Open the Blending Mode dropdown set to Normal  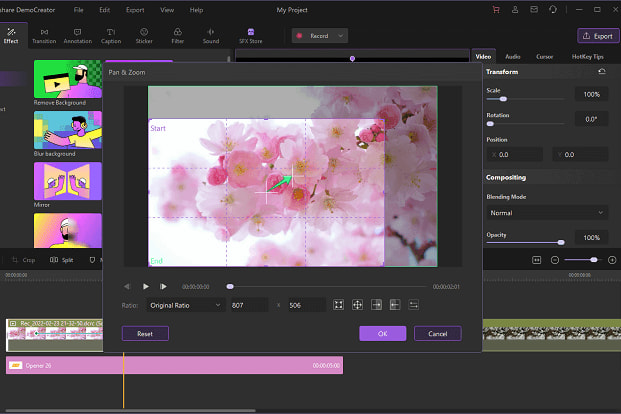[x=546, y=213]
